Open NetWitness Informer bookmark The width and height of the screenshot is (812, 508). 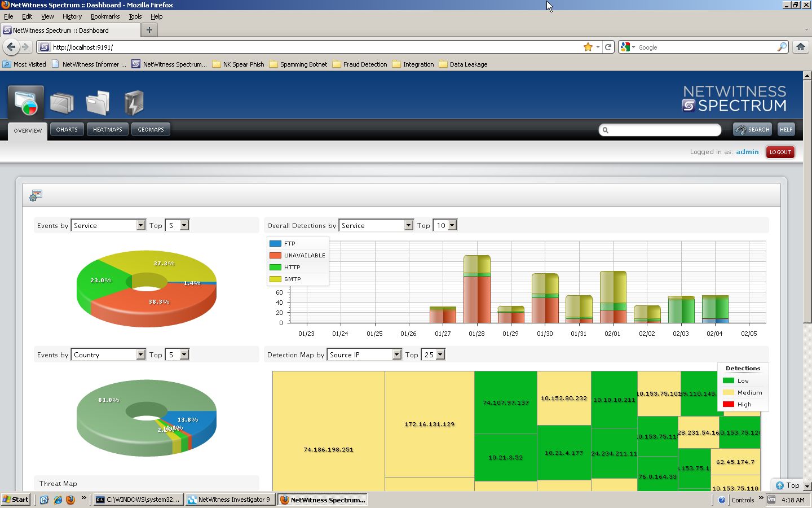[89, 64]
